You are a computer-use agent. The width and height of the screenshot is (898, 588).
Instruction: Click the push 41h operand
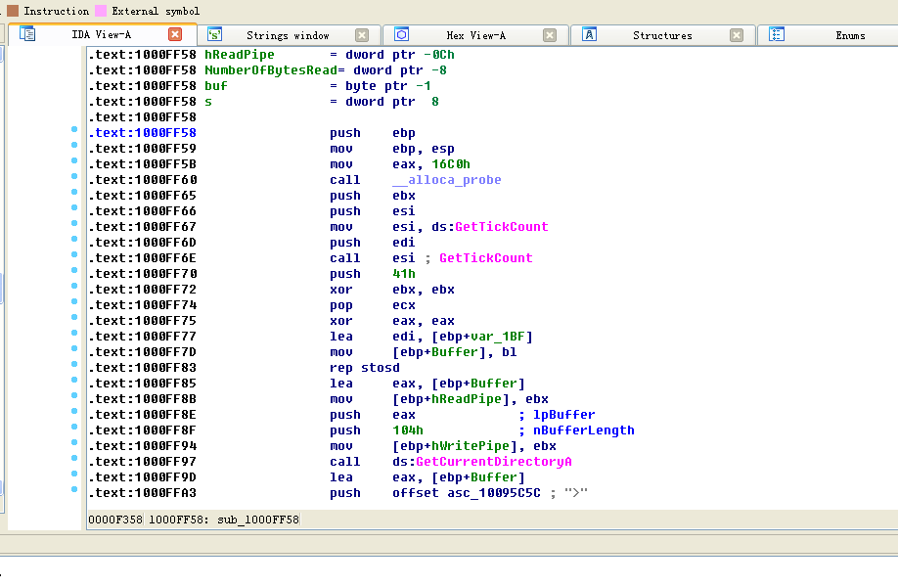pyautogui.click(x=404, y=274)
